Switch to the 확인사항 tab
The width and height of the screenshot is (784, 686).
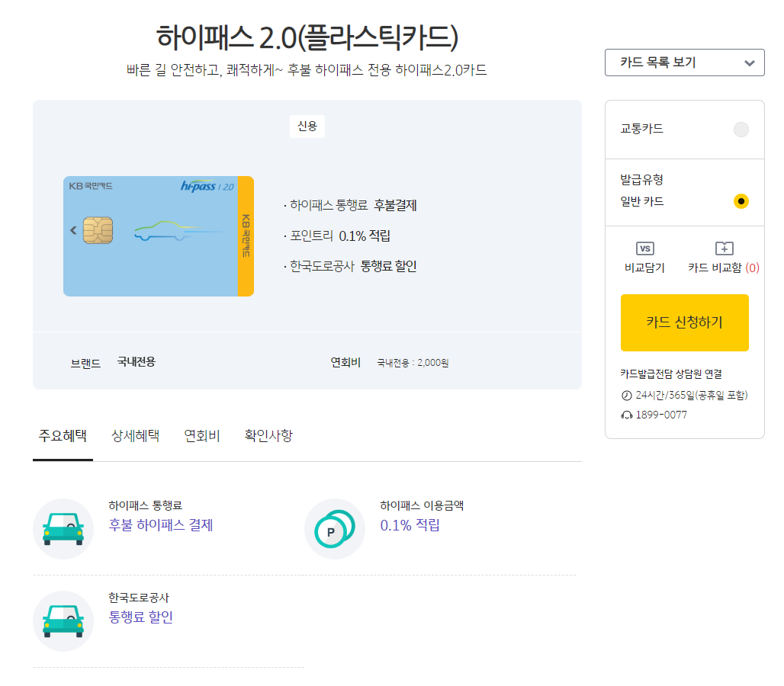point(268,436)
